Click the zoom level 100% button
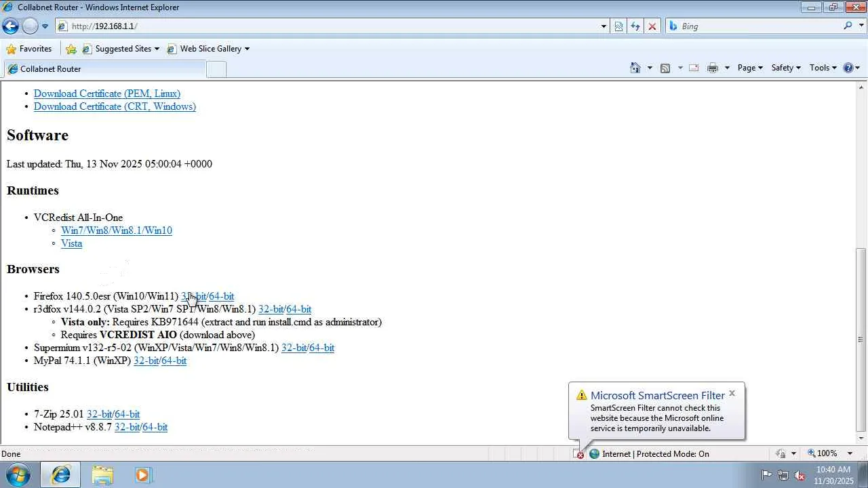Viewport: 868px width, 488px height. [822, 454]
